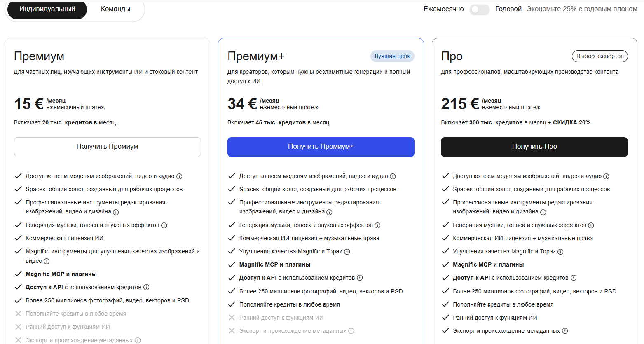Show info for Pro metadata export feature
644x344 pixels.
coord(565,331)
